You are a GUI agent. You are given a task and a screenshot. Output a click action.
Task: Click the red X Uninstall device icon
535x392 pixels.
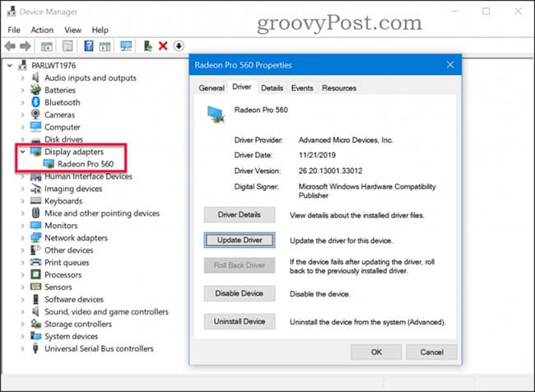[x=163, y=46]
